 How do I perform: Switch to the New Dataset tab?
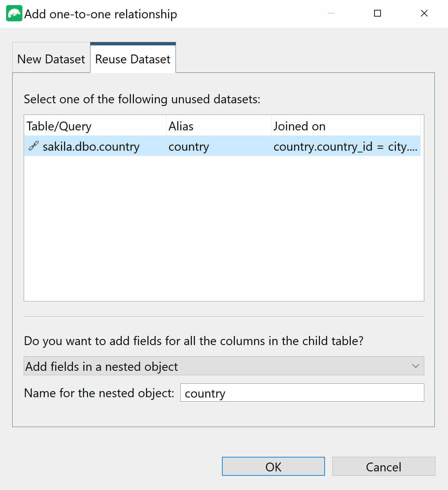click(x=51, y=59)
